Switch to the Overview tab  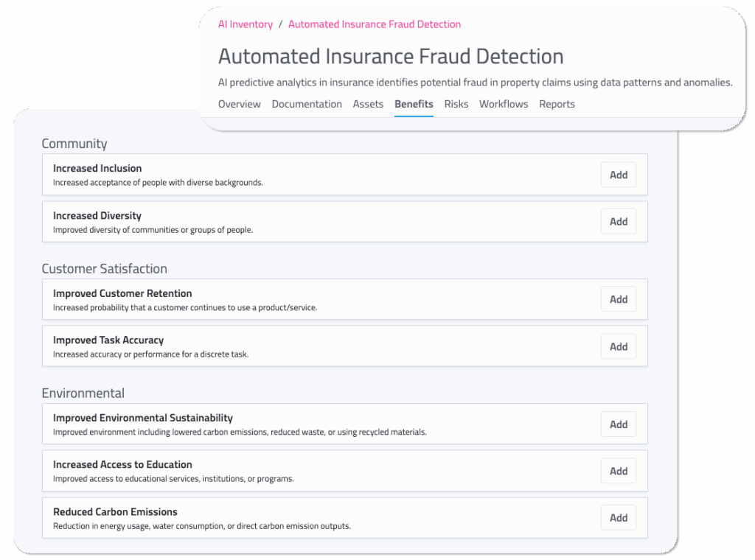tap(240, 104)
